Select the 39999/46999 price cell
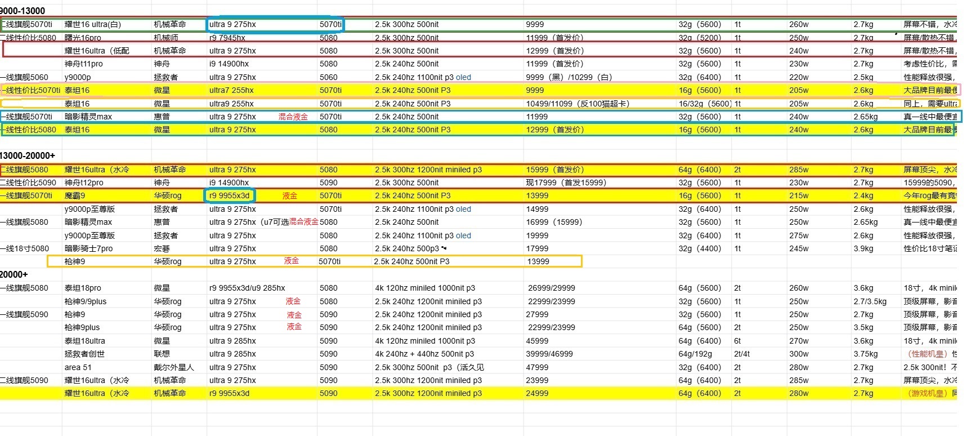Screen dimensions: 980x436 coord(549,354)
